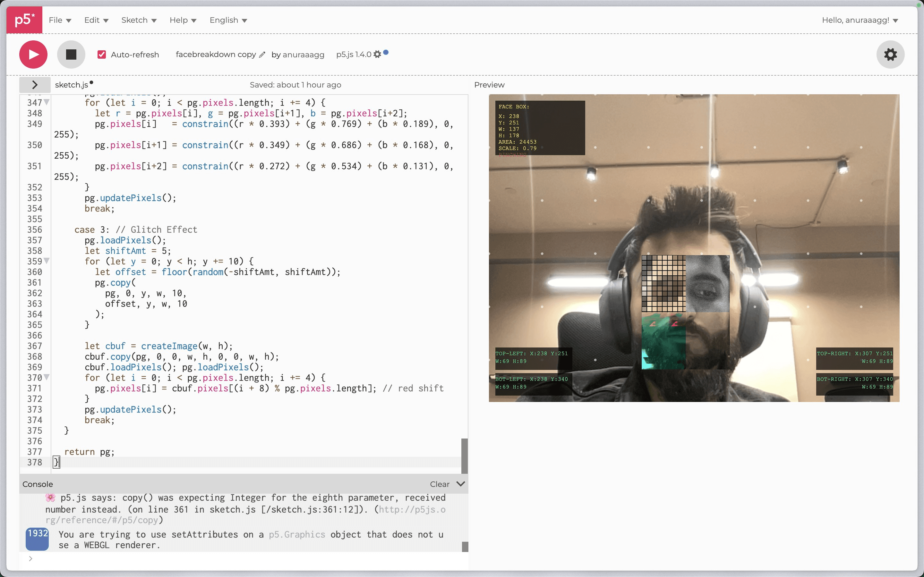Open editor settings with gear icon
The height and width of the screenshot is (577, 924).
[890, 54]
